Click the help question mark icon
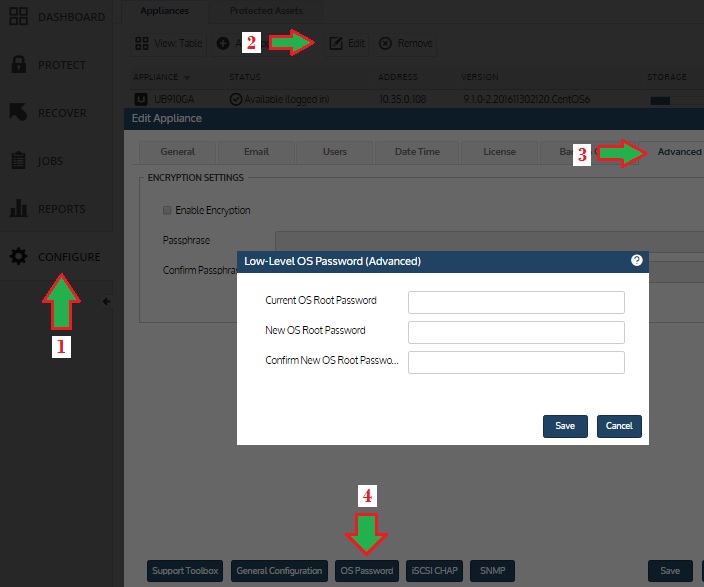This screenshot has height=587, width=704. 636,260
